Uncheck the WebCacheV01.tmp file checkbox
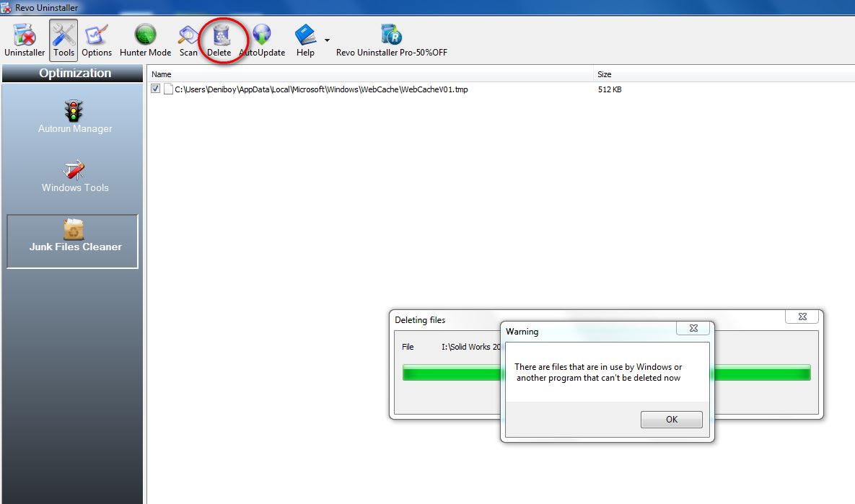855x504 pixels. (x=156, y=89)
